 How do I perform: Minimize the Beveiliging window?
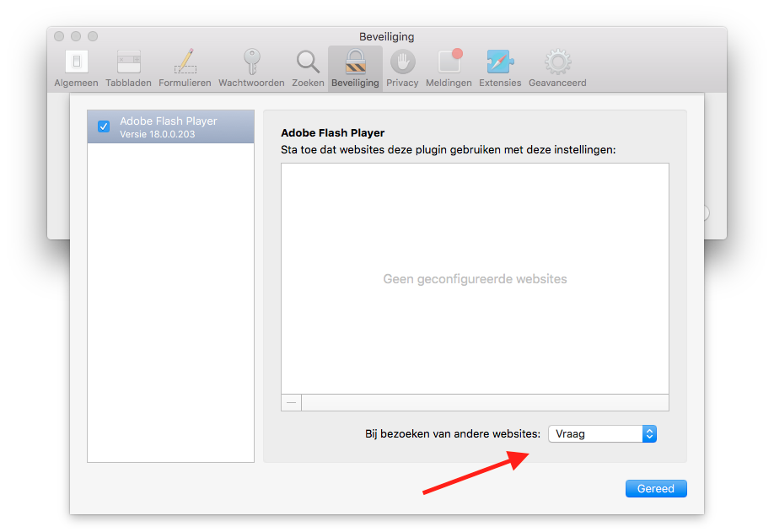76,36
